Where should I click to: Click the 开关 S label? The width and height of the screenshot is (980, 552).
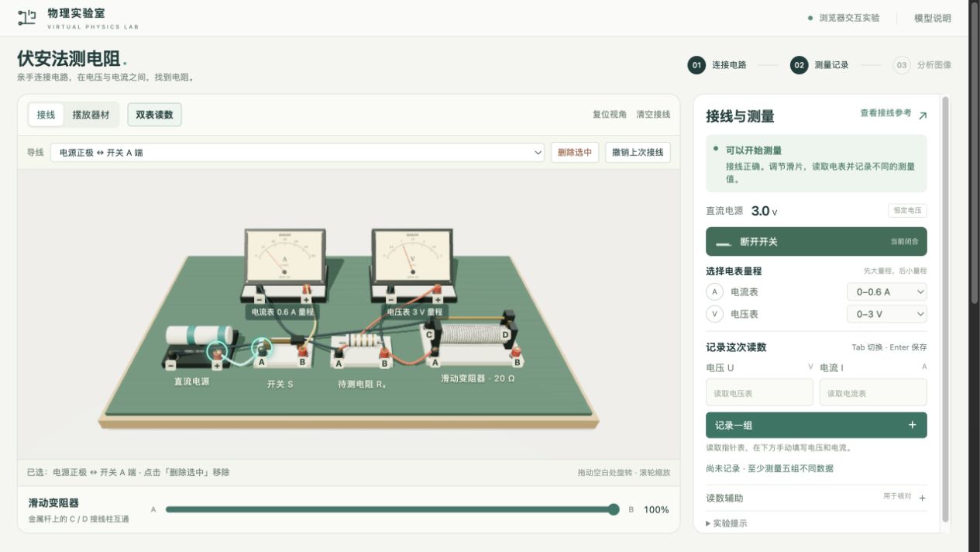tap(280, 384)
